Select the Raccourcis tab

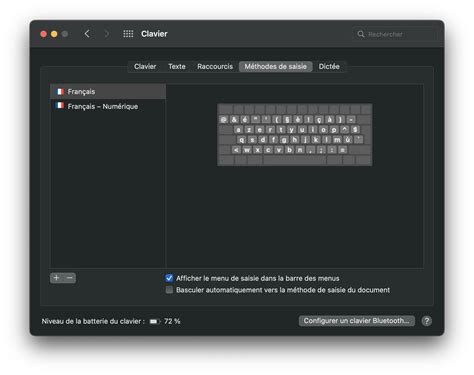(x=215, y=66)
